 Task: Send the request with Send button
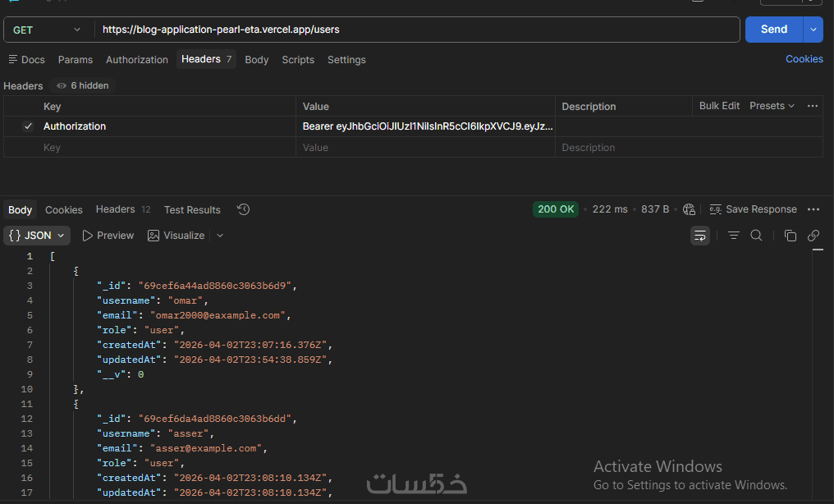point(774,30)
